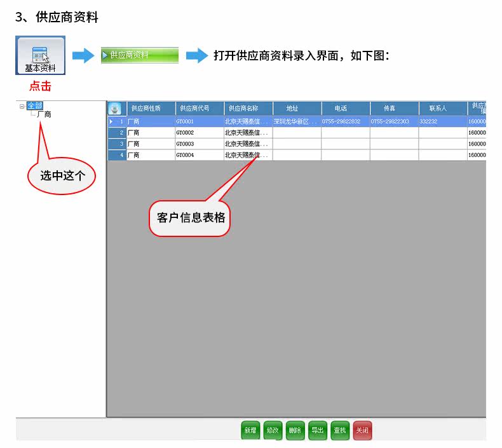Select the 厂商 node in the tree
The image size is (502, 448).
(x=44, y=114)
